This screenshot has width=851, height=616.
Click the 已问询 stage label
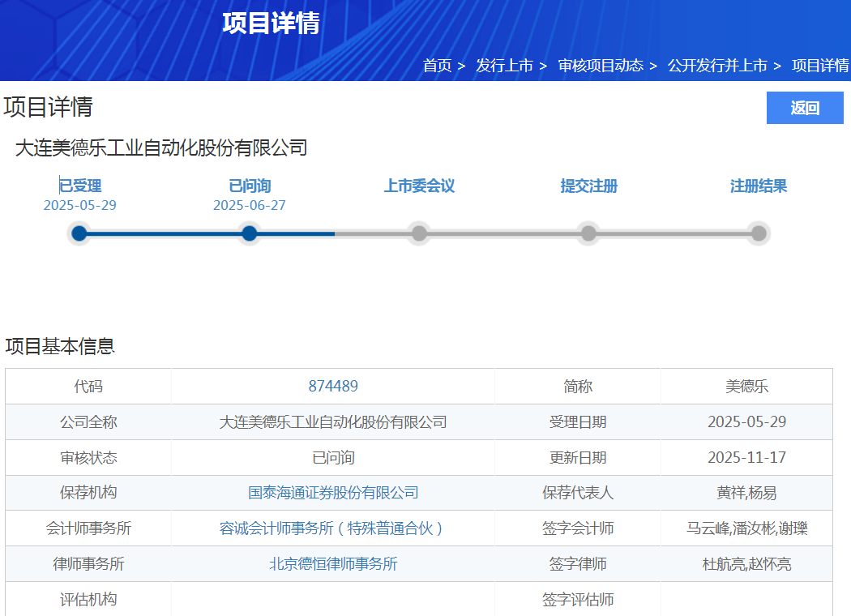click(250, 186)
